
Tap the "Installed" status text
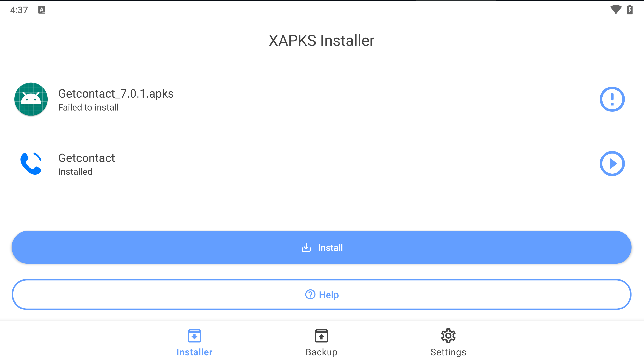pos(75,172)
